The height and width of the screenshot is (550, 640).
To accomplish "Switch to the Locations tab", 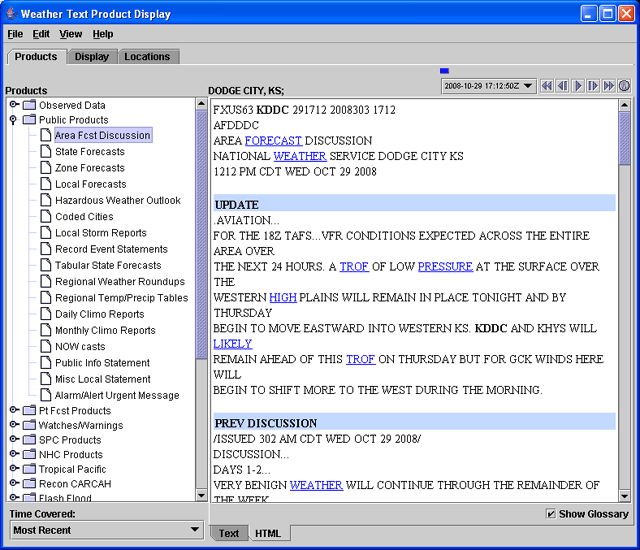I will [x=147, y=57].
